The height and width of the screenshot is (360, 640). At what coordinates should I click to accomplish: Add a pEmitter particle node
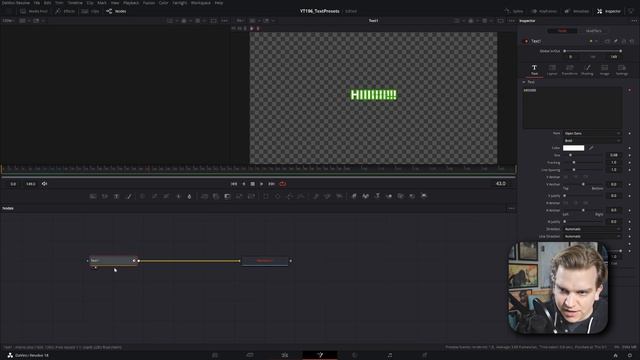[316, 196]
